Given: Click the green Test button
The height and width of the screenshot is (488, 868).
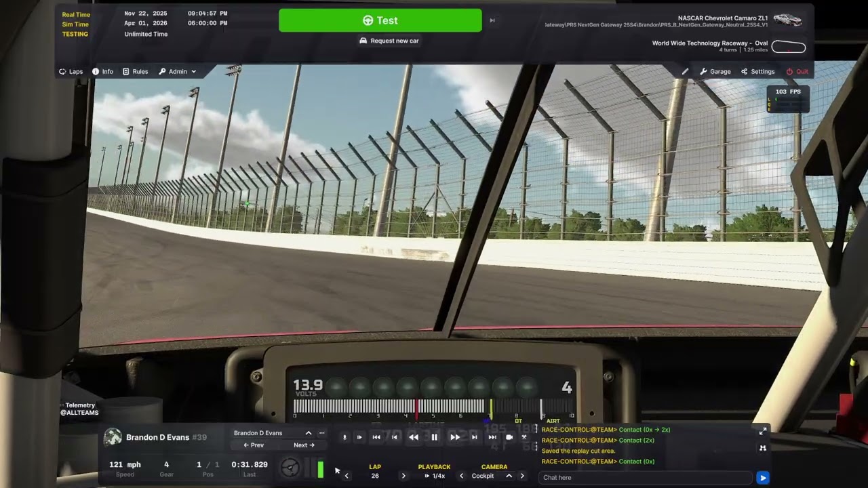Looking at the screenshot, I should point(380,20).
